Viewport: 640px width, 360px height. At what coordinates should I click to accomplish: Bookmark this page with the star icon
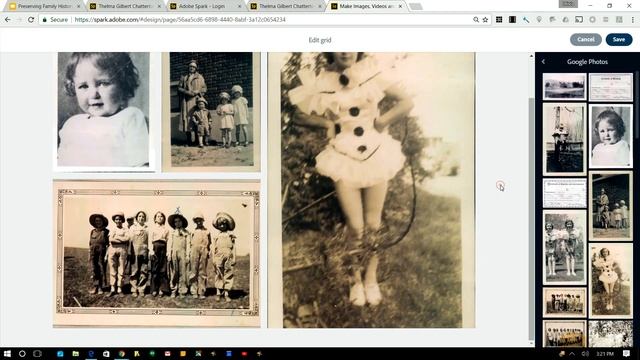(x=485, y=20)
